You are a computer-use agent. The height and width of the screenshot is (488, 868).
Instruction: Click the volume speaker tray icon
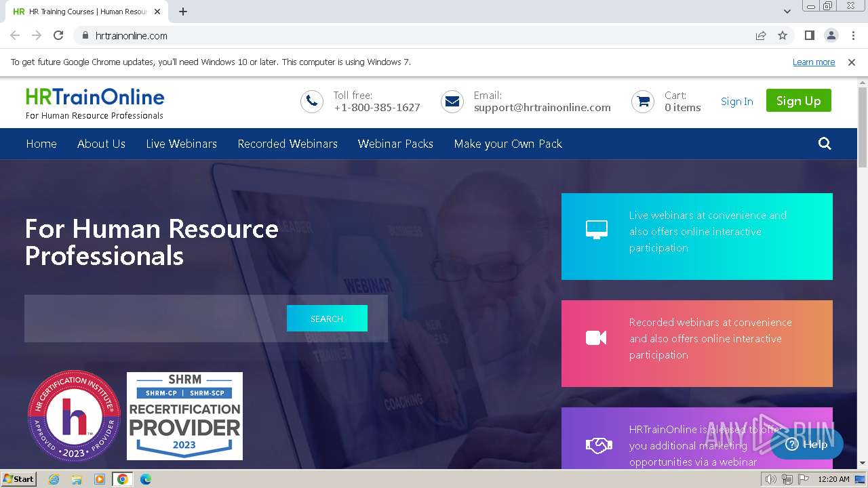click(x=770, y=479)
